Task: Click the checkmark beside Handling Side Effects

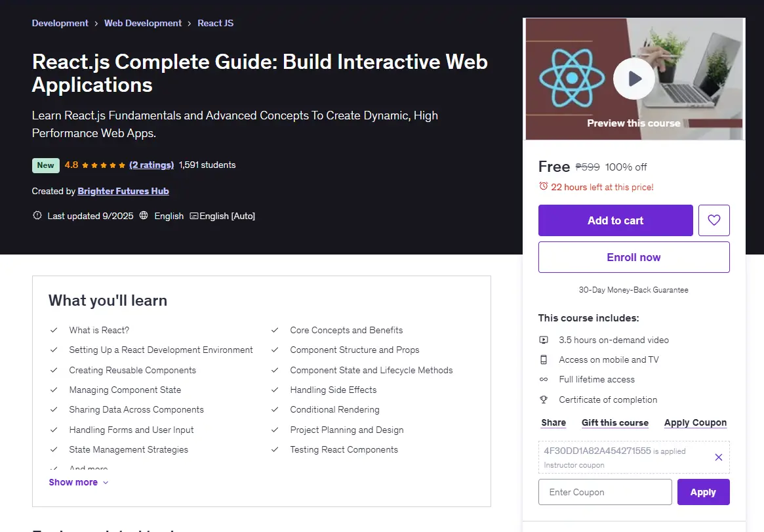Action: (x=275, y=390)
